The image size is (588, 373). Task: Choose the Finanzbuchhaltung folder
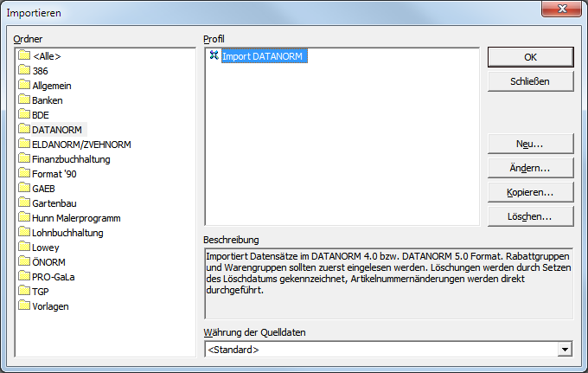click(71, 159)
